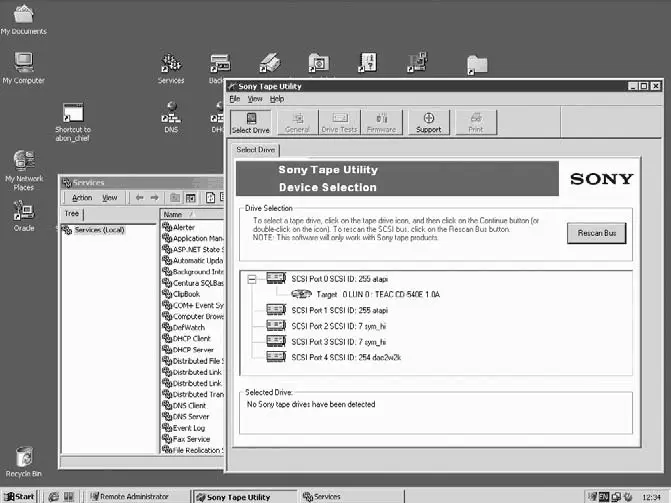Open the Help menu in Sony Tape Utility

tap(277, 99)
